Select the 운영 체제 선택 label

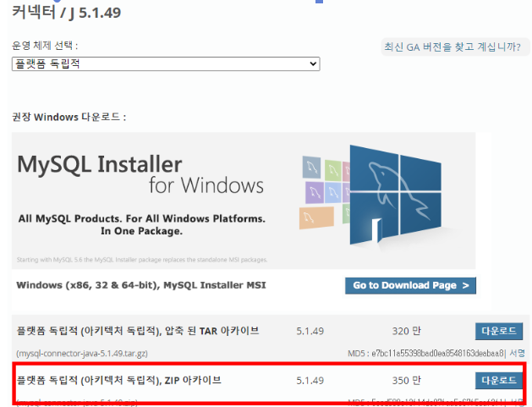(x=45, y=46)
